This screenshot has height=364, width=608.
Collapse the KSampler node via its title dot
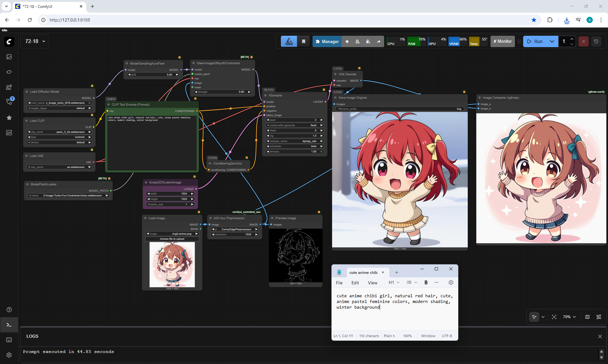pos(265,96)
